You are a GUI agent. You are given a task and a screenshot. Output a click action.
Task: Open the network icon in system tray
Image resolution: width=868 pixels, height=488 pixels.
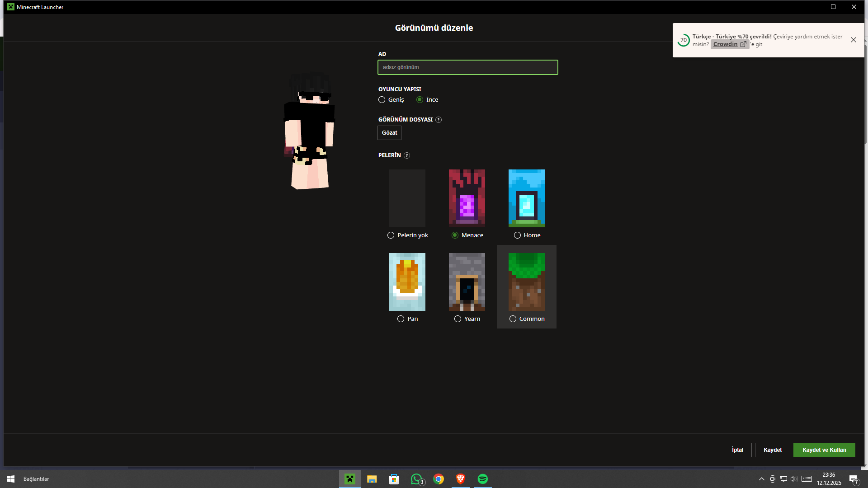point(783,479)
